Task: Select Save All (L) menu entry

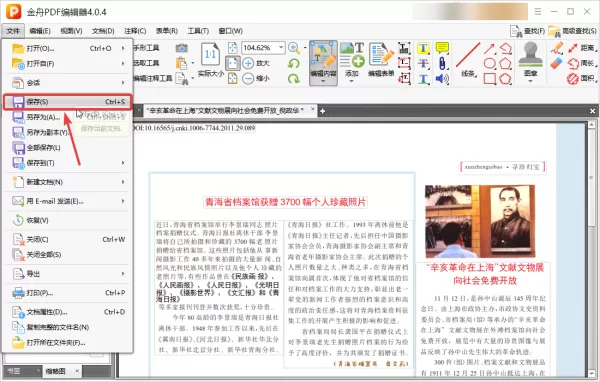Action: 68,148
